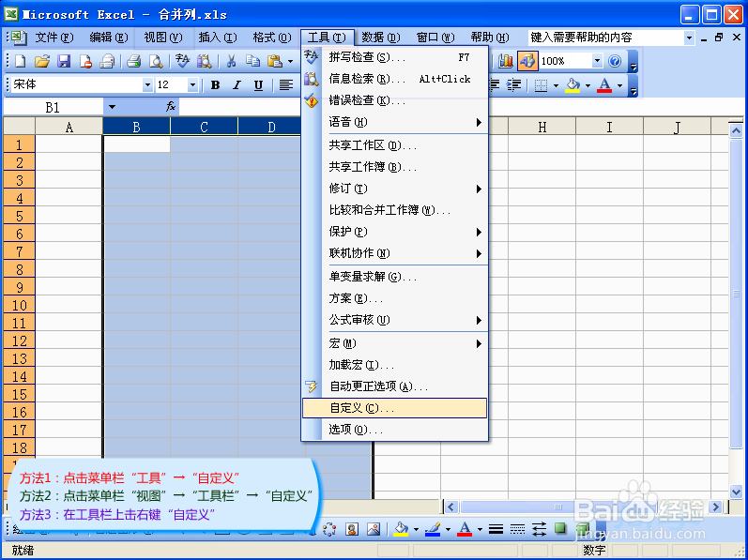Click the Save floppy disk icon
The width and height of the screenshot is (748, 560).
[x=64, y=61]
